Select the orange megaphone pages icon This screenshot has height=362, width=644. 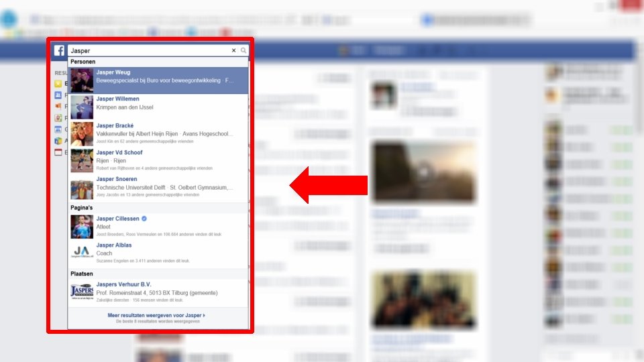[58, 107]
